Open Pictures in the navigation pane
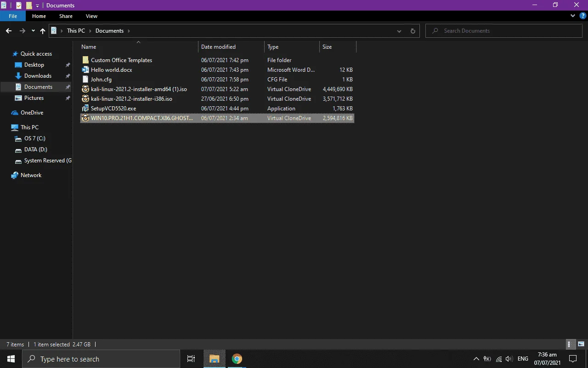The image size is (588, 368). [x=34, y=98]
